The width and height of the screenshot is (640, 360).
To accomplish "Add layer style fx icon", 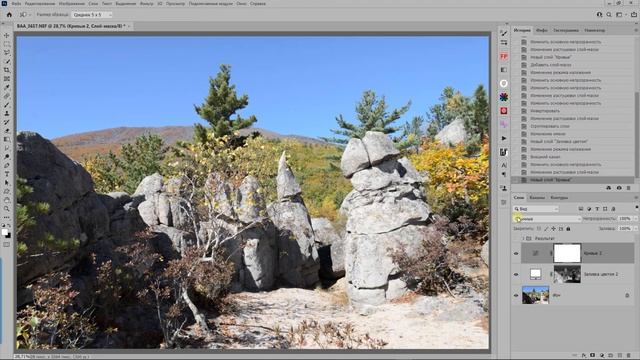I will point(584,356).
